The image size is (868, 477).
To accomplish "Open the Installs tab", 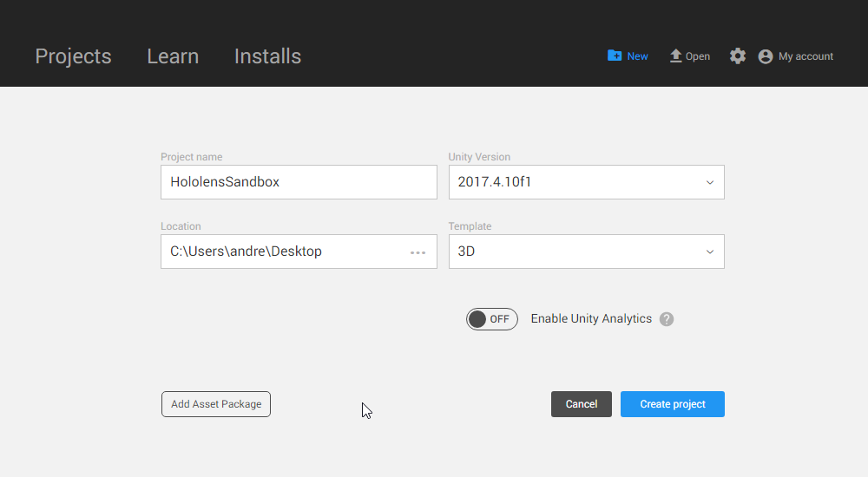I will [x=267, y=56].
